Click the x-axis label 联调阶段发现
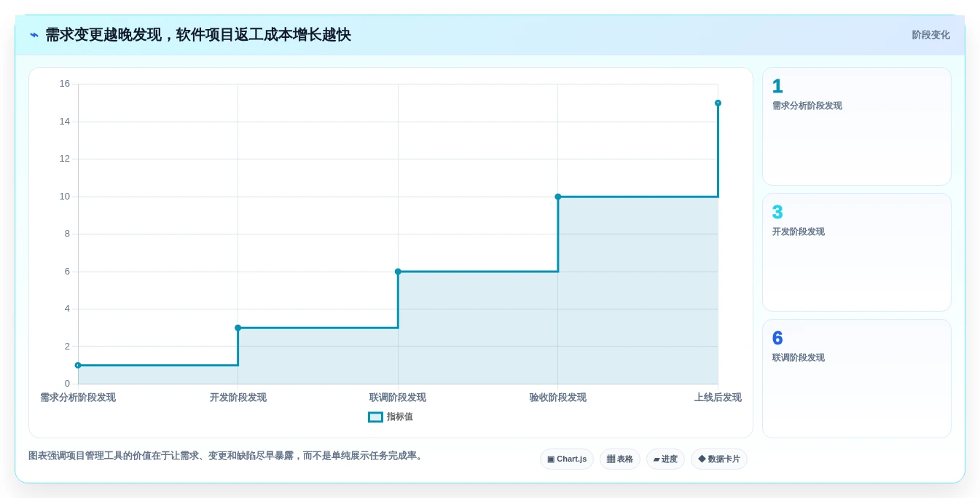 [398, 398]
